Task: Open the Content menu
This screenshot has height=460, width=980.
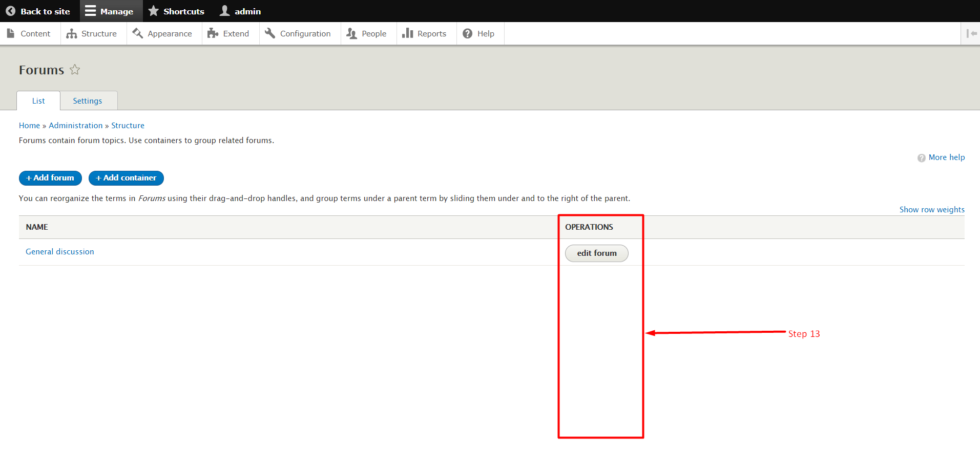Action: tap(29, 33)
